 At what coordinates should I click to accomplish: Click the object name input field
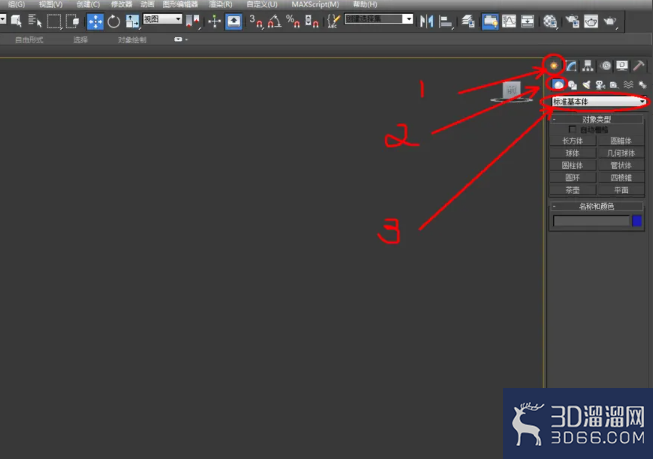[x=591, y=221]
